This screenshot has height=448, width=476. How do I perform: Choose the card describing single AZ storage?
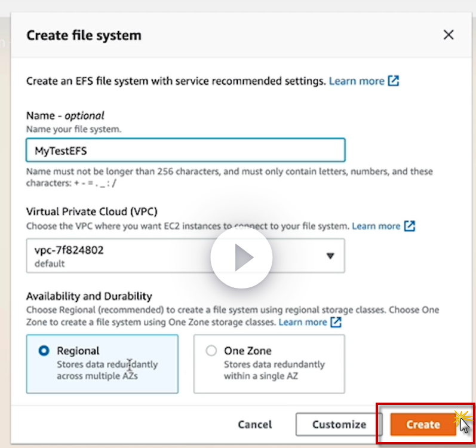tap(269, 364)
